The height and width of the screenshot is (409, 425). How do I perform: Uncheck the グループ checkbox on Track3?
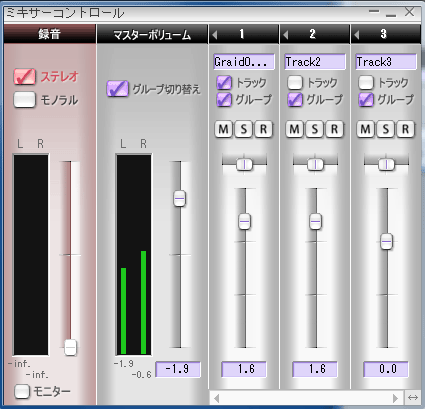366,99
